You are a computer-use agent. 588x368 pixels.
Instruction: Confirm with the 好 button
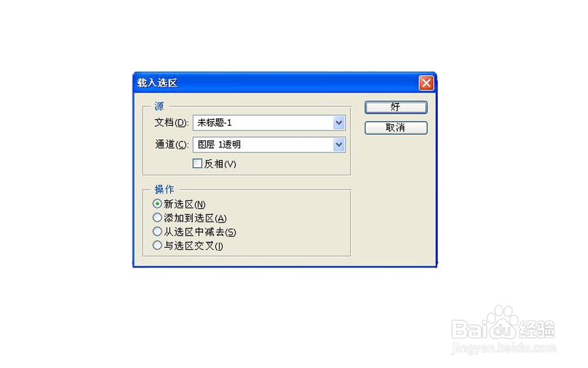(396, 107)
